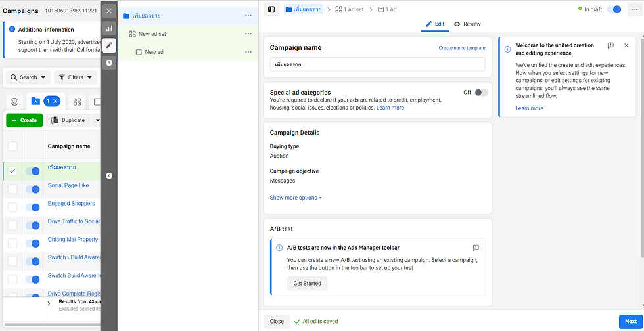Select the campaigns folder tab icon
This screenshot has width=644, height=331.
[x=35, y=101]
